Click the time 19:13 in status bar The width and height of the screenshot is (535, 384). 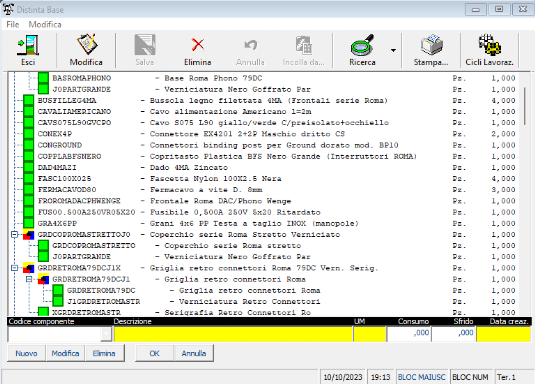pyautogui.click(x=380, y=377)
